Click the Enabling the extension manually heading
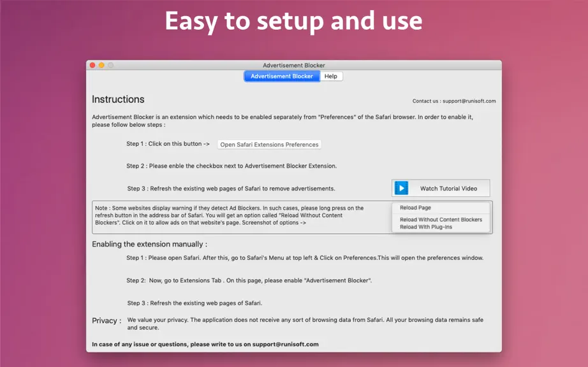Screen dimensions: 588x367 tap(149, 244)
